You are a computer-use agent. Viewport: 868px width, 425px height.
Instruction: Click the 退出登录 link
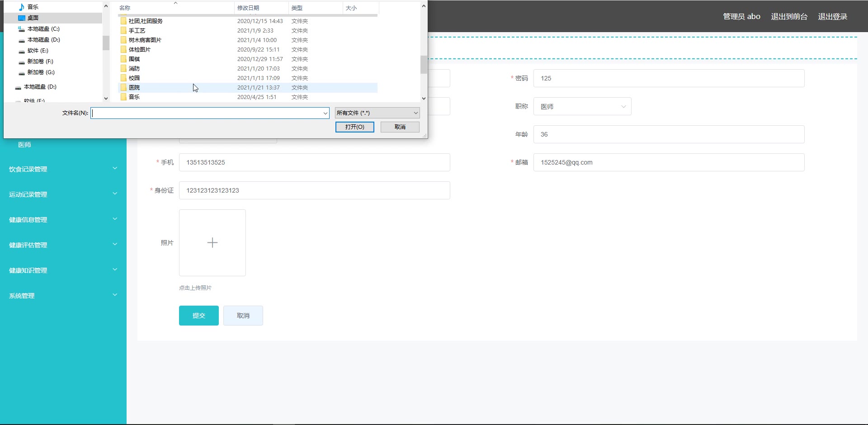[833, 16]
